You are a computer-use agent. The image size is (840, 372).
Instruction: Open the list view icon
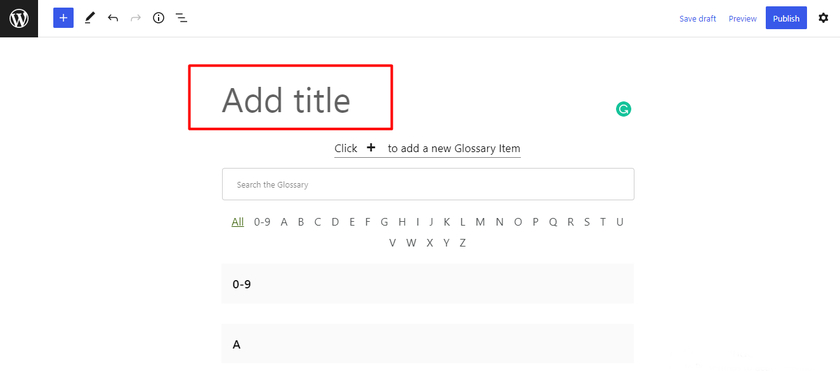182,18
